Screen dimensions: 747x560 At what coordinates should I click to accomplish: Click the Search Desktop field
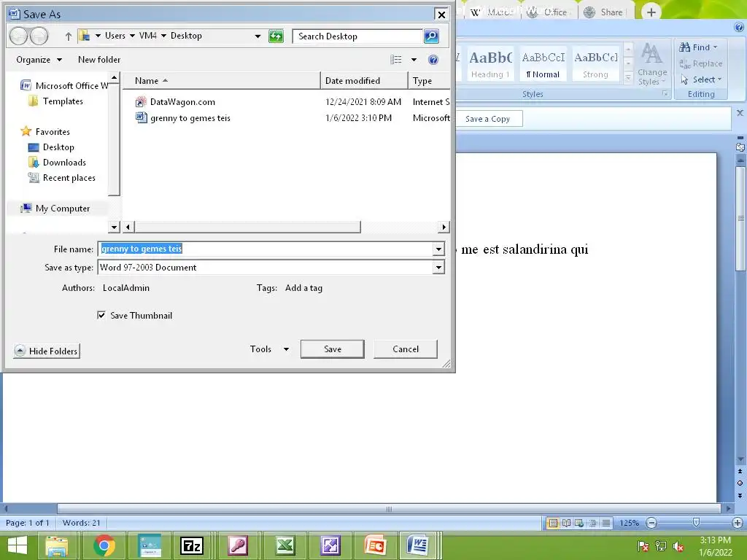[357, 36]
